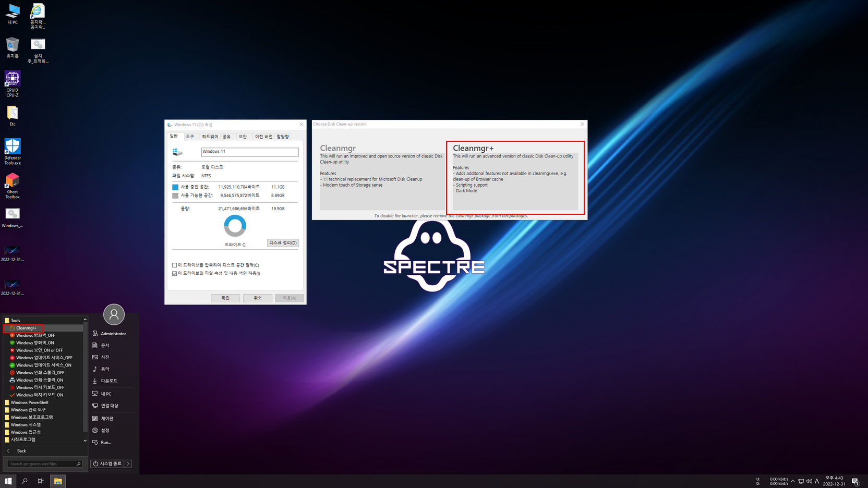
Task: Expand Windows 보조프로그램 folder
Action: point(31,417)
